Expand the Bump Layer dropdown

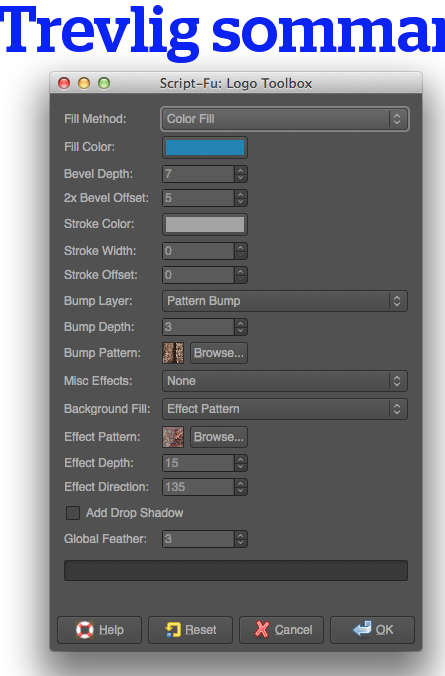285,301
